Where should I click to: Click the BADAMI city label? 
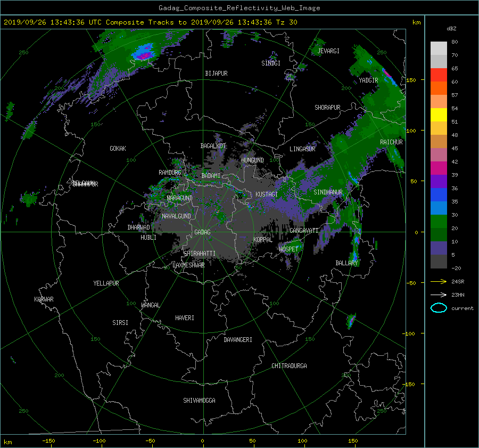211,176
